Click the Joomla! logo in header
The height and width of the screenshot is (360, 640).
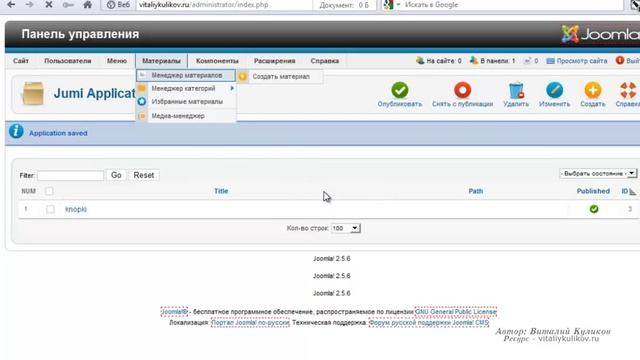coord(600,34)
